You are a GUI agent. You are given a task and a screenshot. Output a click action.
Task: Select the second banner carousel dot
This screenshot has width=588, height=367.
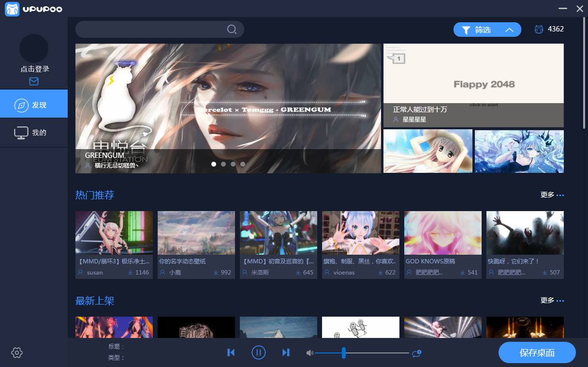click(223, 164)
